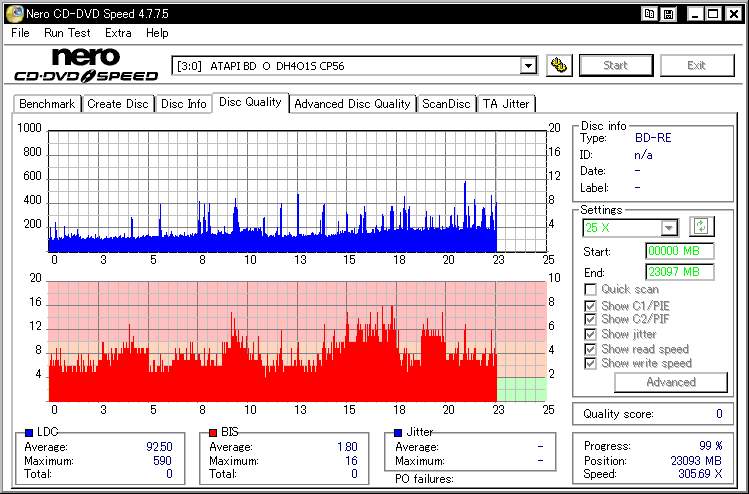
Task: Open the Help menu
Action: pos(157,33)
